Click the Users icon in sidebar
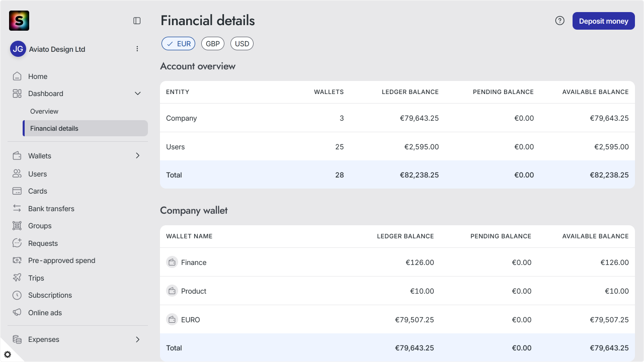 click(x=17, y=174)
